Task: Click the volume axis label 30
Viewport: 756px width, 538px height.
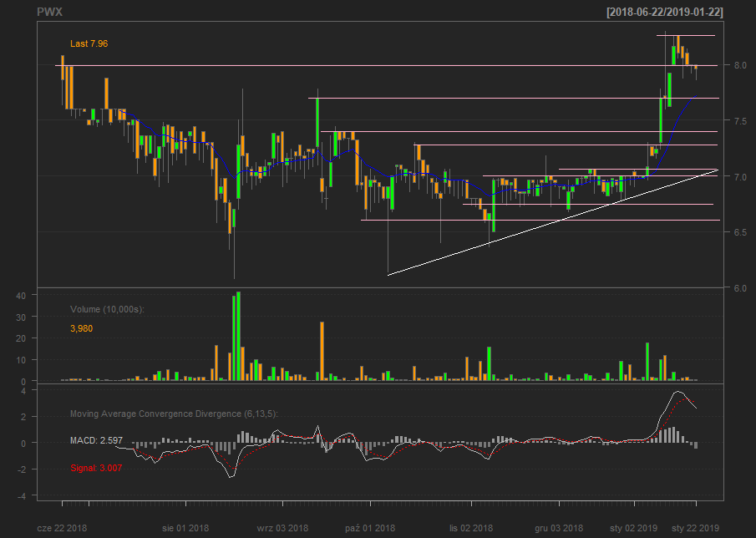Action: pos(20,317)
